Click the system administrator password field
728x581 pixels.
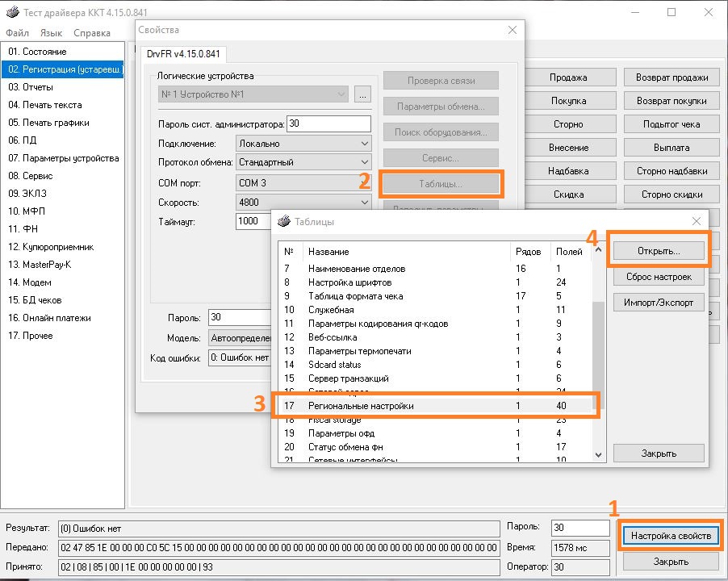pyautogui.click(x=328, y=124)
